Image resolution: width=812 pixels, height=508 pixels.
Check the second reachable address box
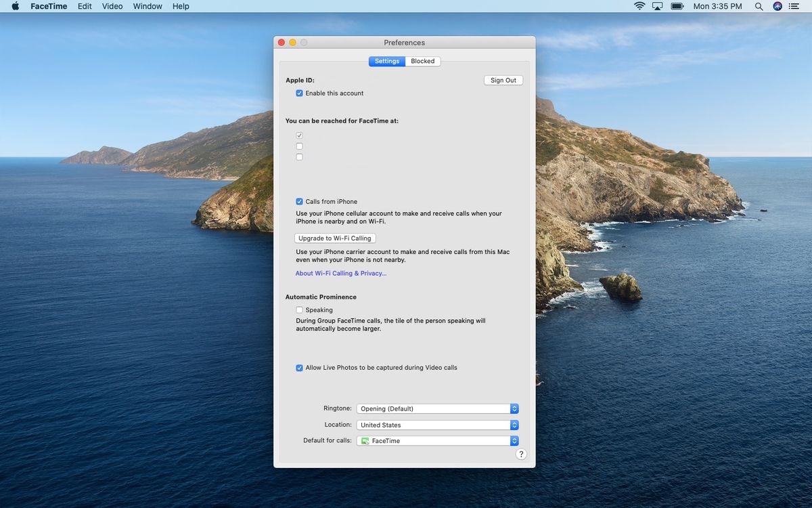(x=299, y=146)
